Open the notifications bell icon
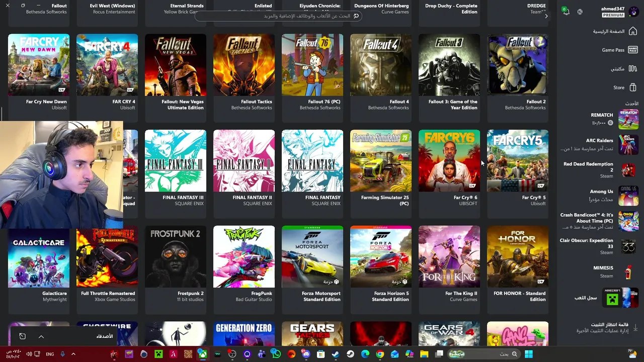Image resolution: width=644 pixels, height=362 pixels. [x=566, y=12]
